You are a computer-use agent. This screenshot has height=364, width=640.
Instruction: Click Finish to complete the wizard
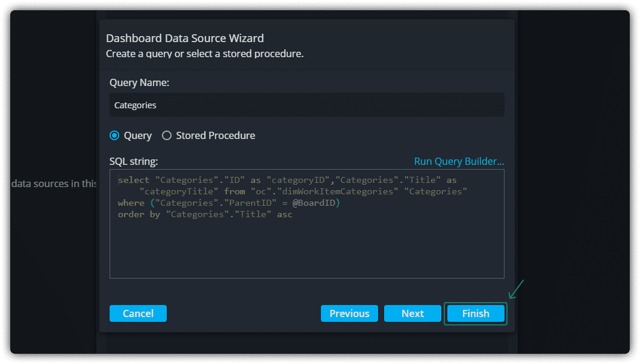476,313
